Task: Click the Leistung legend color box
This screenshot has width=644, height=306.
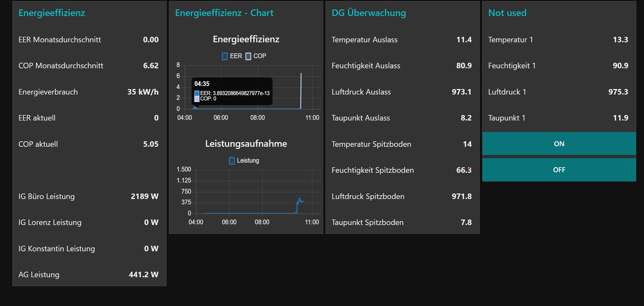Action: point(232,161)
